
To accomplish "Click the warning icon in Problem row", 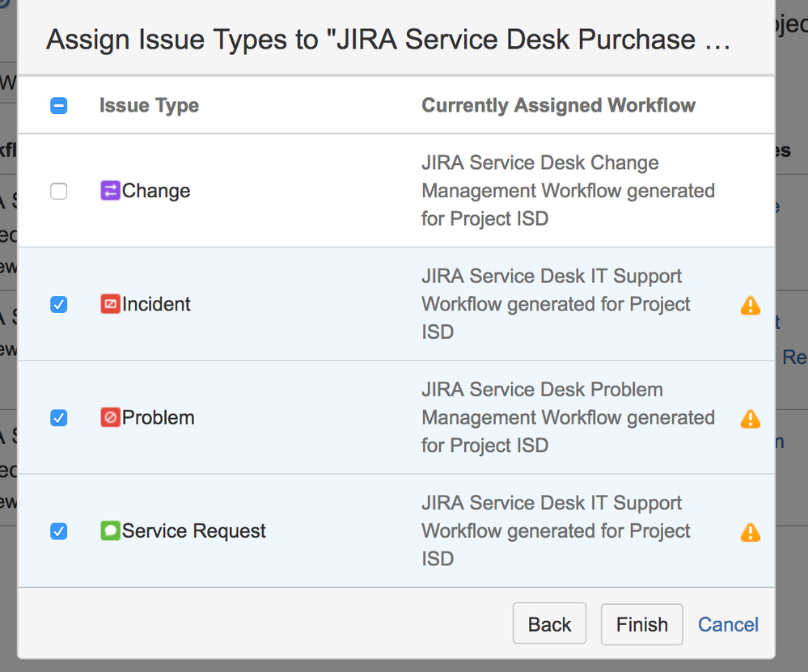I will pyautogui.click(x=750, y=418).
